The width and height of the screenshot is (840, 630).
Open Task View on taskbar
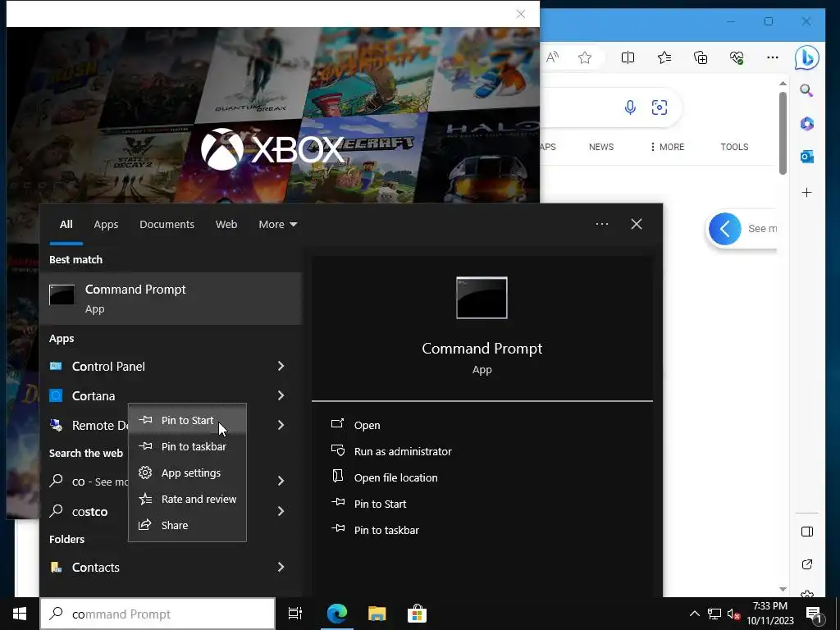coord(295,614)
